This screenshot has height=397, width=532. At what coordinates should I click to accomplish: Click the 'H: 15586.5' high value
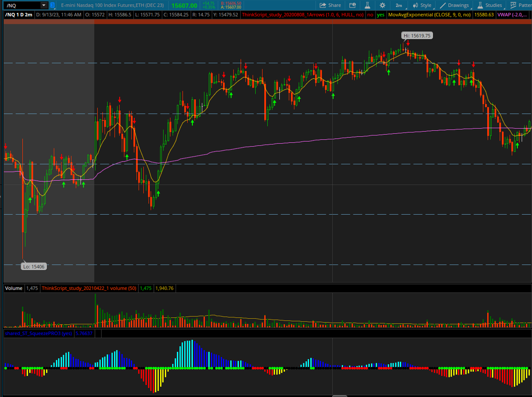[x=121, y=15]
